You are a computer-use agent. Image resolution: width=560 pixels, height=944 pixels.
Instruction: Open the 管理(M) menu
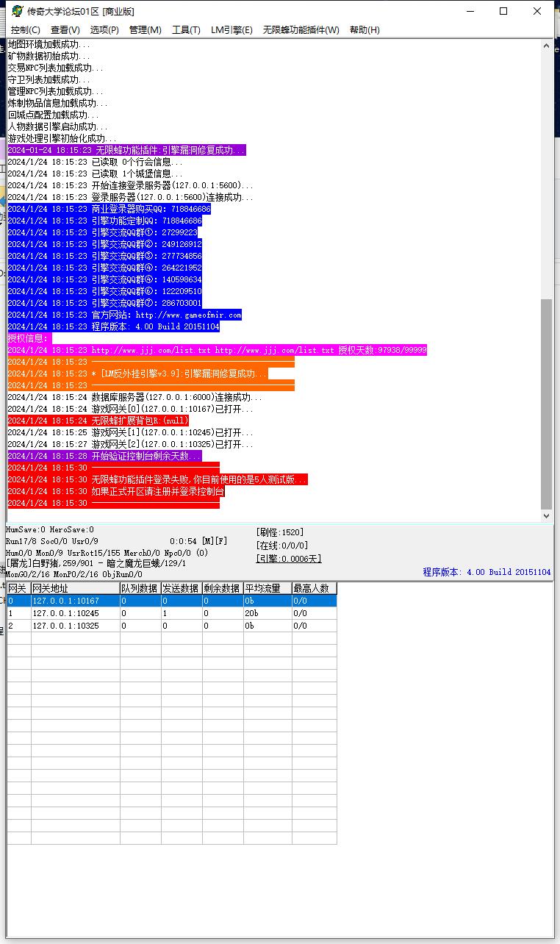coord(145,30)
